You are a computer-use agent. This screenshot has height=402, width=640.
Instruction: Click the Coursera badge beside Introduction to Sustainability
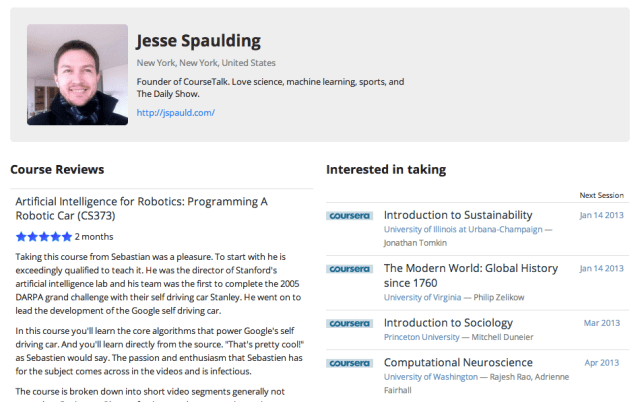(x=349, y=215)
